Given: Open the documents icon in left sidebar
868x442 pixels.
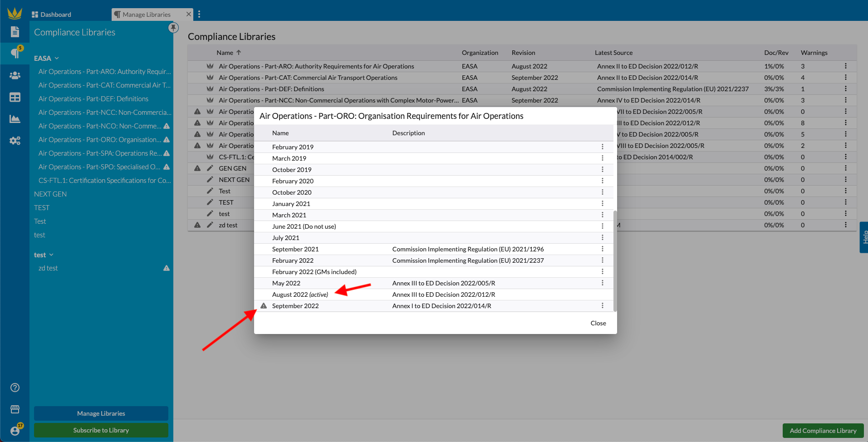Looking at the screenshot, I should (x=15, y=31).
